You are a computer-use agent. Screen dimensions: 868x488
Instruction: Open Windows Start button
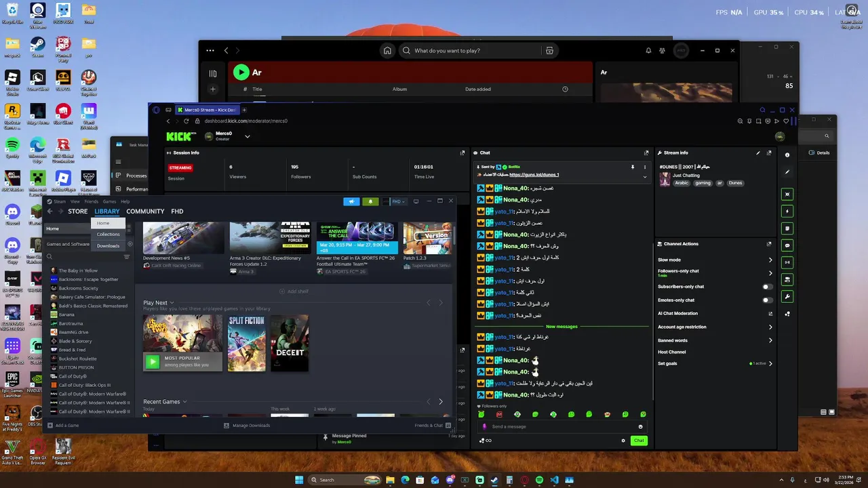pyautogui.click(x=299, y=480)
